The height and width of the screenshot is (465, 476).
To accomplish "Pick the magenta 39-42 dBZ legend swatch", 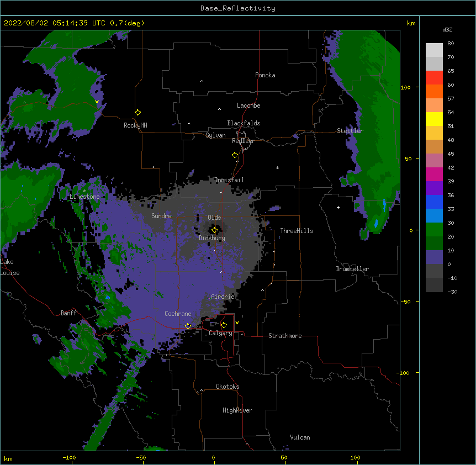I will (434, 174).
